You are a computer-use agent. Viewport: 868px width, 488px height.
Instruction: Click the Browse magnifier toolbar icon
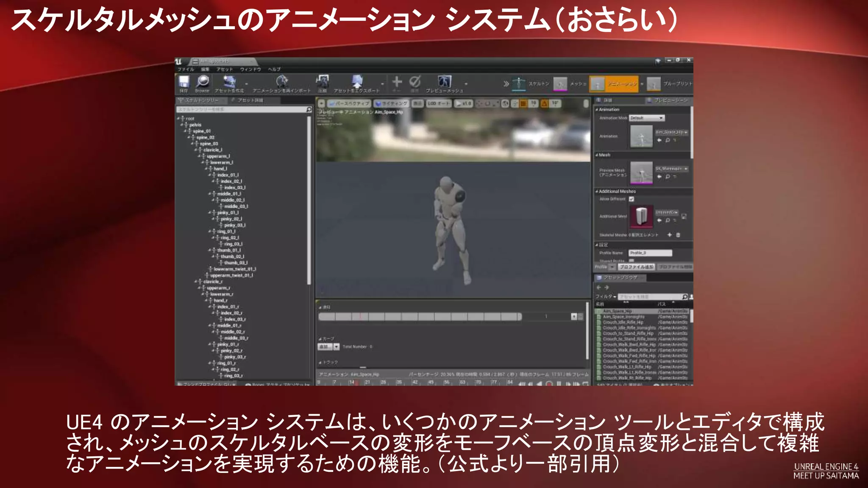pyautogui.click(x=202, y=81)
